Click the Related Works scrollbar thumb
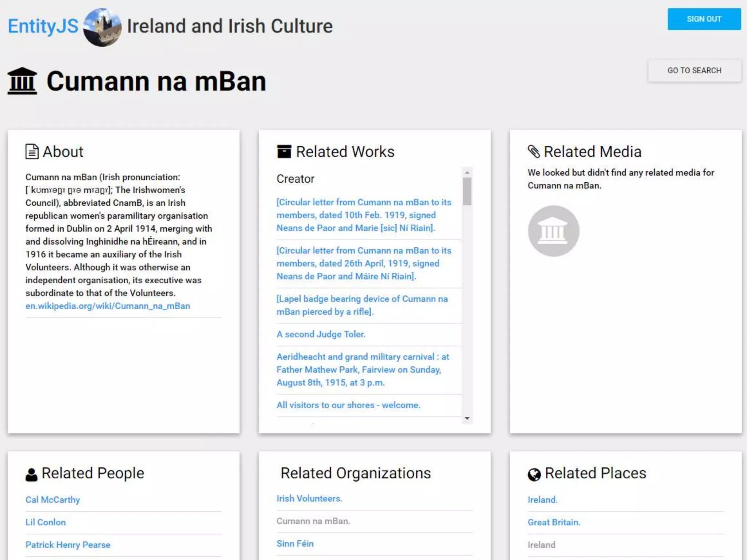 (467, 191)
